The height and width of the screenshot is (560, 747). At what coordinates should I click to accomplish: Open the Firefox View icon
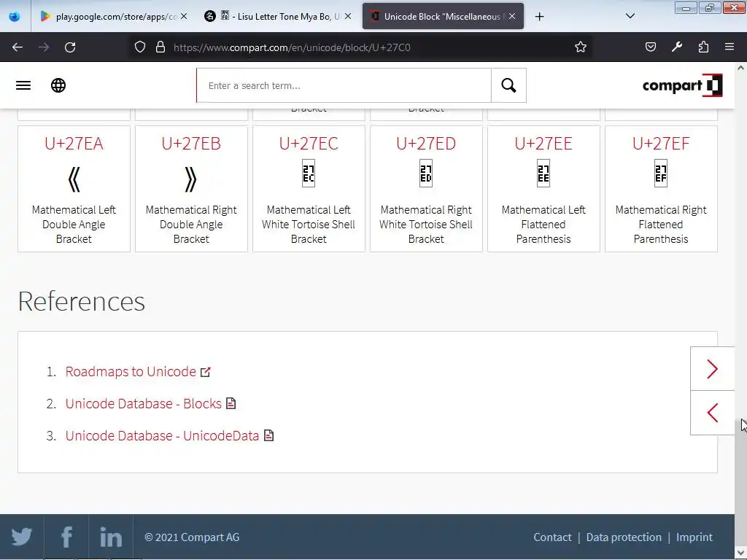pyautogui.click(x=15, y=17)
